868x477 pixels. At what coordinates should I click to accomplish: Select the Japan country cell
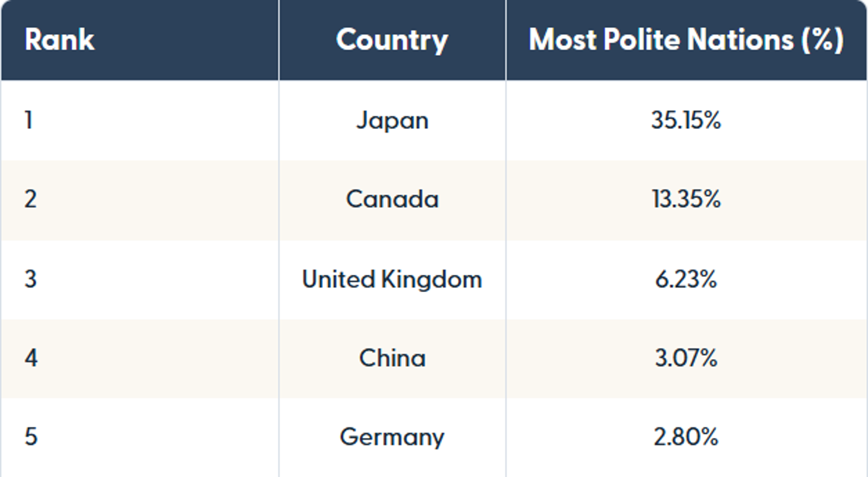[x=392, y=120]
